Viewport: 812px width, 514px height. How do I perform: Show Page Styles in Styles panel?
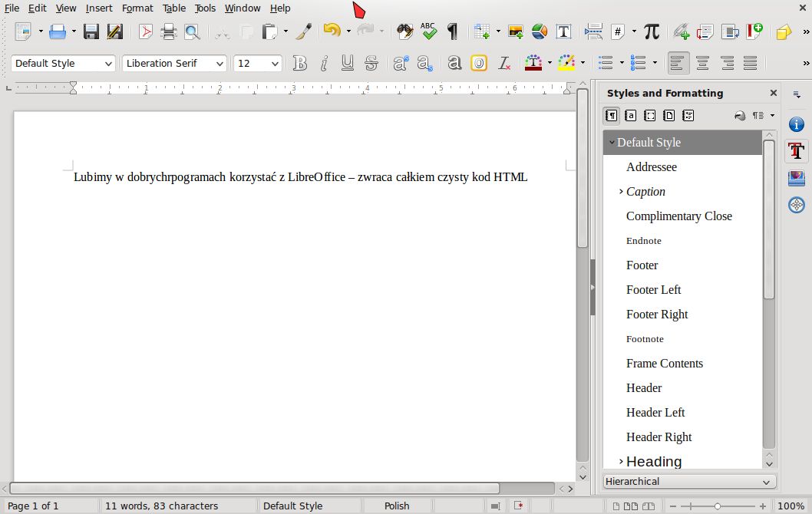668,115
